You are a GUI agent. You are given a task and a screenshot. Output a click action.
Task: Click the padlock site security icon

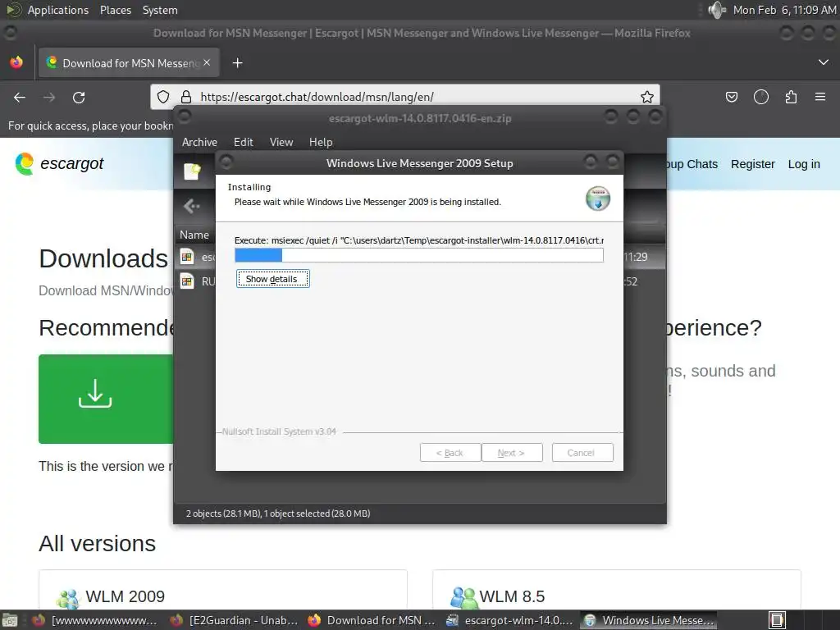(x=186, y=97)
